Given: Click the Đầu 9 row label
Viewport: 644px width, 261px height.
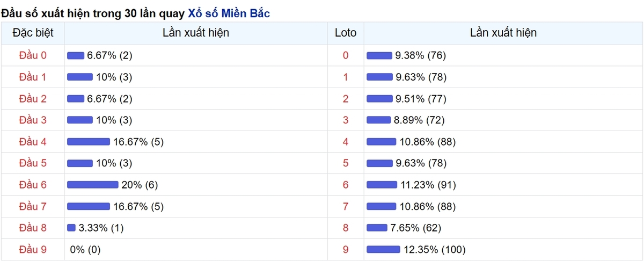Looking at the screenshot, I should click(x=33, y=249).
